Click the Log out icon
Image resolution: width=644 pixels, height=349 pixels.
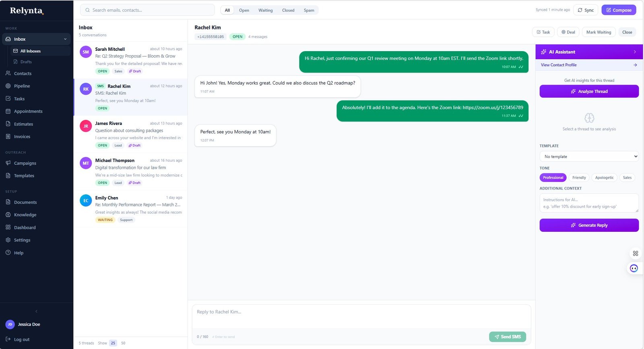[x=8, y=339]
